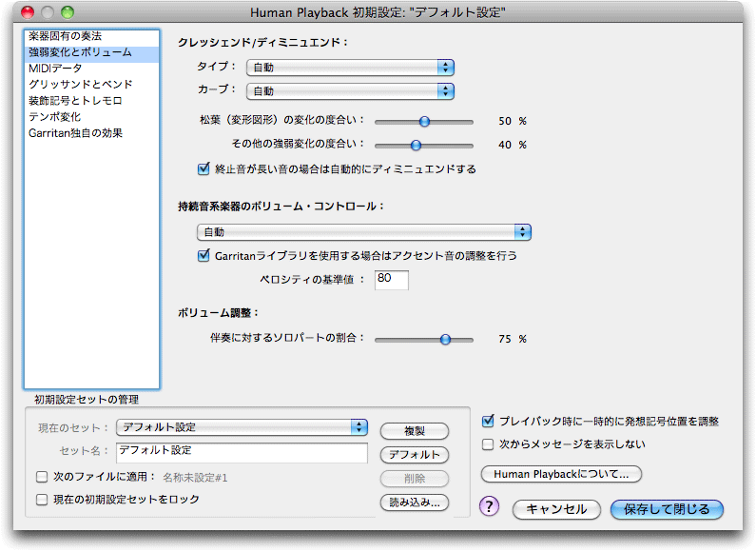Image resolution: width=756 pixels, height=552 pixels.
Task: Open the purple help question mark
Action: (x=489, y=506)
